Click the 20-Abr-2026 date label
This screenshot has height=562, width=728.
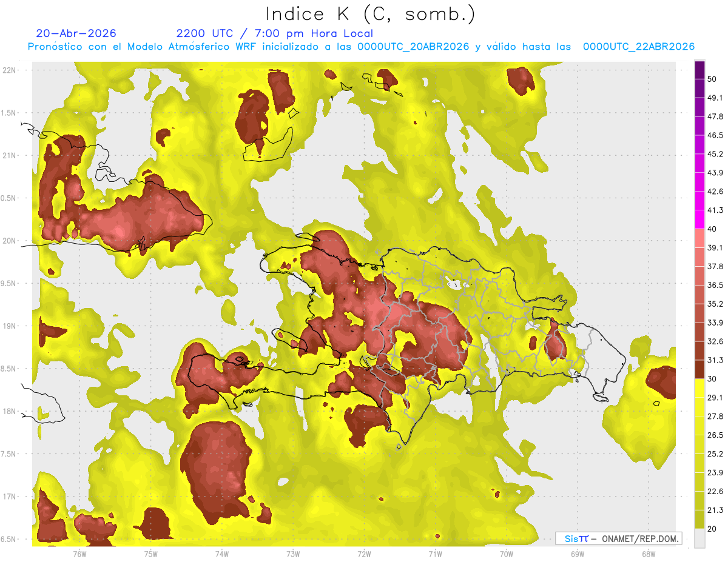pyautogui.click(x=76, y=33)
